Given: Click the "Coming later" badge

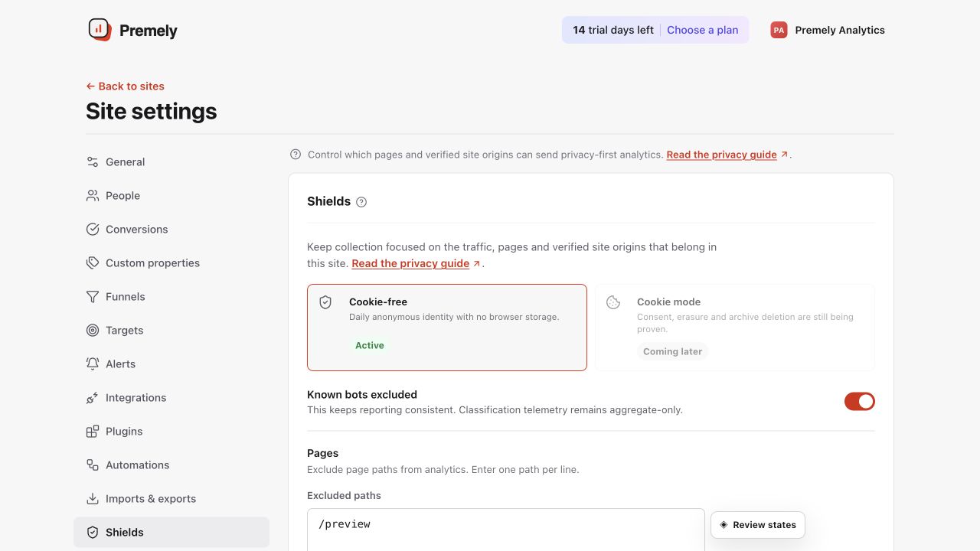Looking at the screenshot, I should coord(673,352).
